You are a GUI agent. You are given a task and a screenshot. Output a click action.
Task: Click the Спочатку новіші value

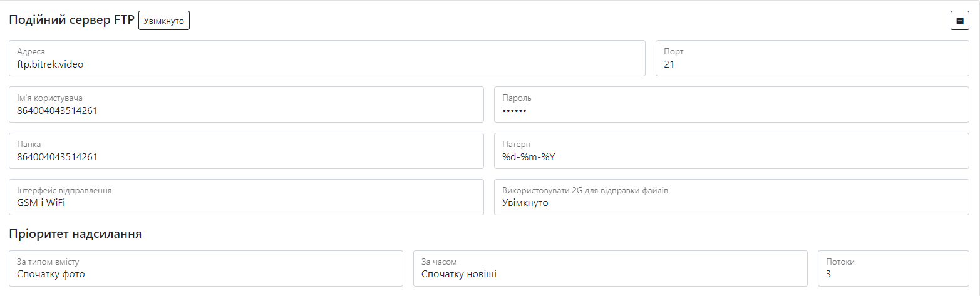tap(459, 274)
